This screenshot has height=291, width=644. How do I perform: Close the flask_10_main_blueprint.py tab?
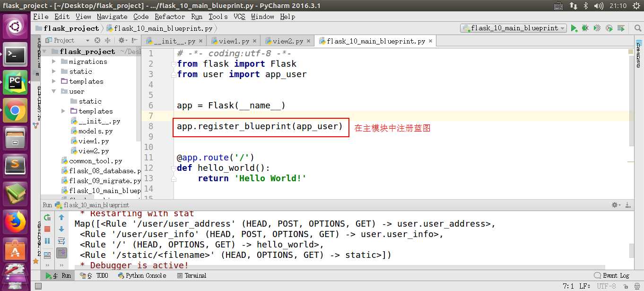click(x=431, y=41)
